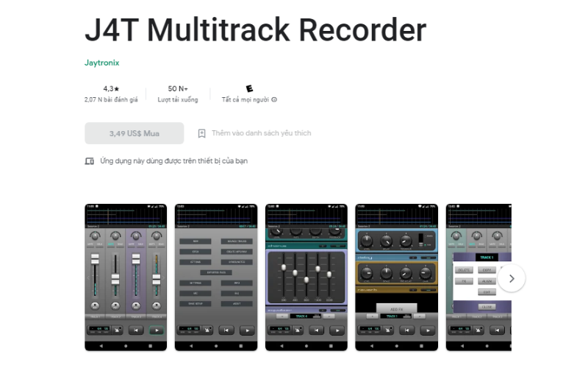
Task: Click the 3,49 US$ Mua purchase button
Action: point(135,133)
